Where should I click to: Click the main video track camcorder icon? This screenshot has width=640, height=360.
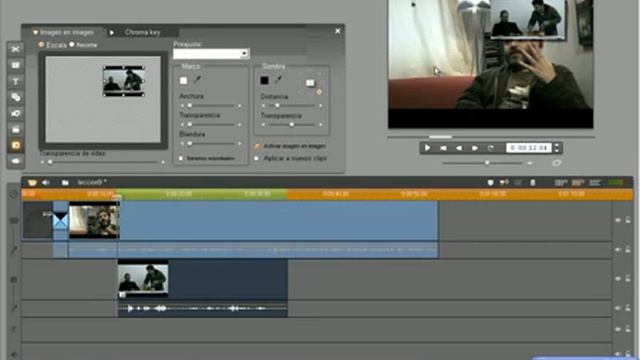point(14,221)
